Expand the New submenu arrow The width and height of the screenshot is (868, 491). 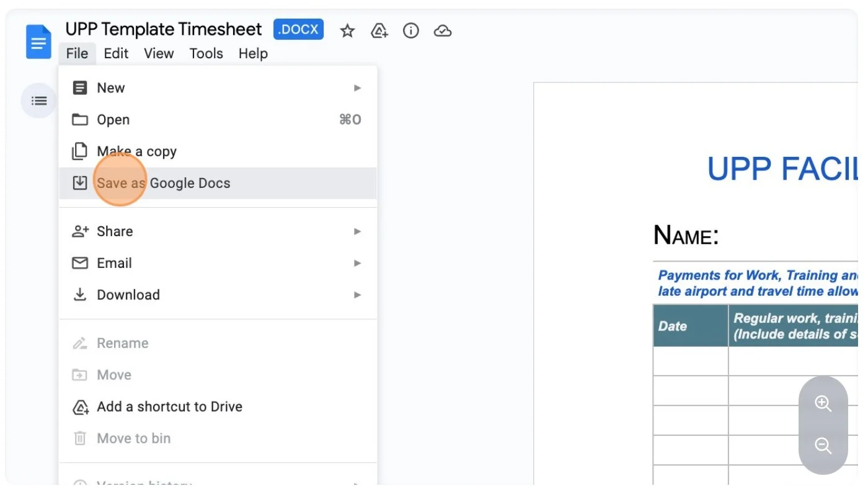pyautogui.click(x=357, y=88)
